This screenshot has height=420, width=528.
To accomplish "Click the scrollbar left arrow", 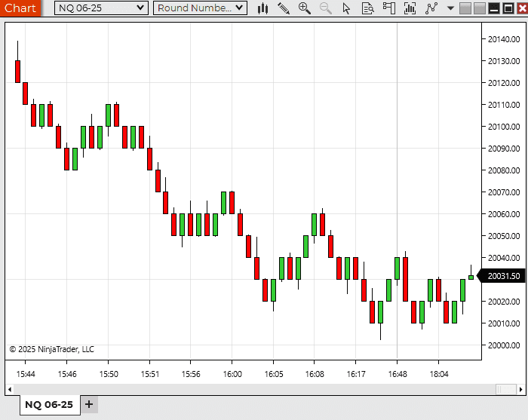I will (10, 389).
